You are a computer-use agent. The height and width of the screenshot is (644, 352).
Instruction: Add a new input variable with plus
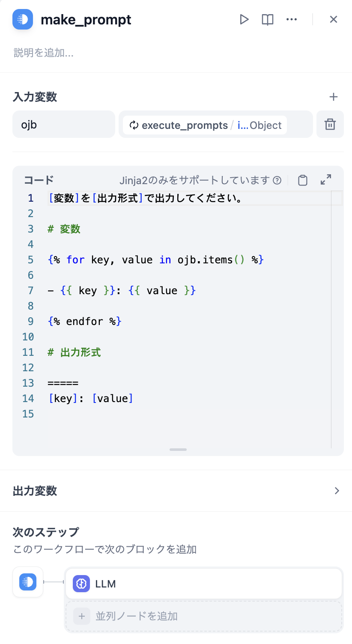[x=334, y=97]
